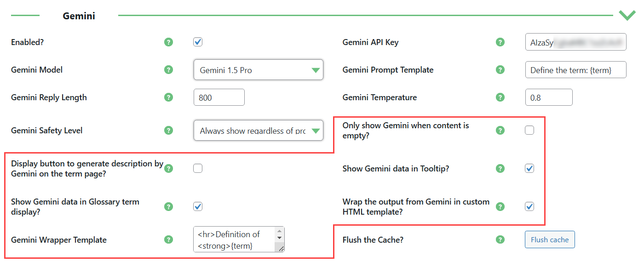Click the Flush cache button
Image resolution: width=644 pixels, height=262 pixels.
tap(550, 239)
